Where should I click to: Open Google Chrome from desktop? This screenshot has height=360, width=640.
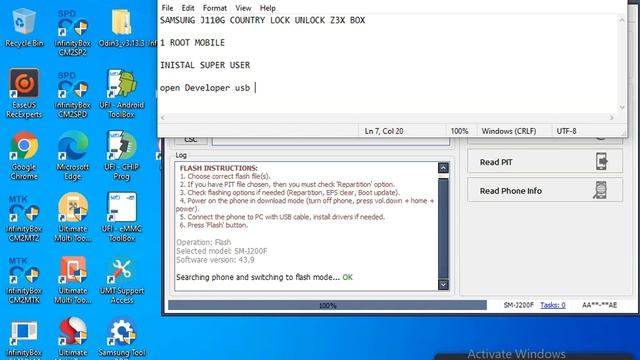coord(24,156)
